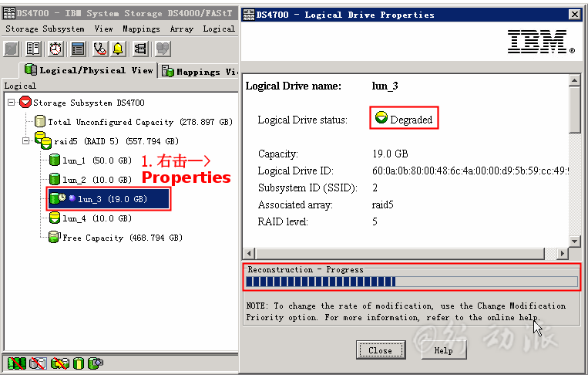Close the properties dialog with the X button
588x375 pixels.
click(x=574, y=15)
